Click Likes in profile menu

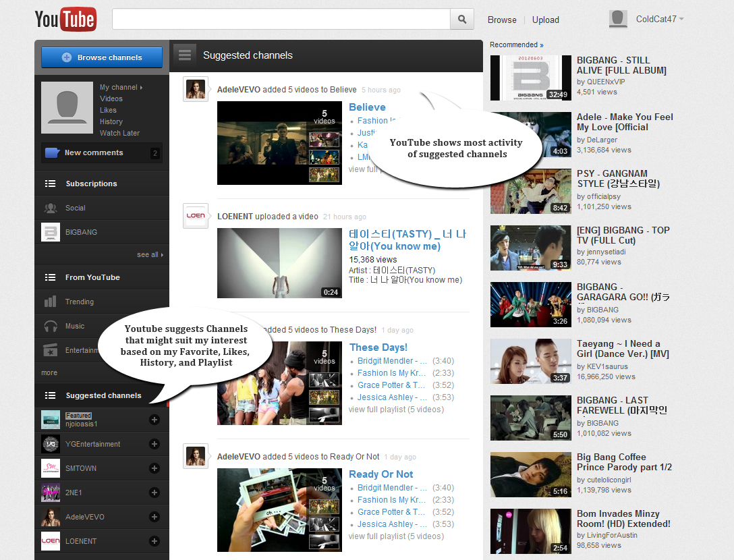pyautogui.click(x=108, y=110)
